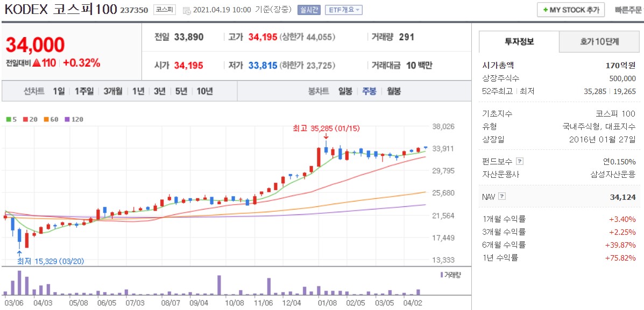Click the clock icon beside the date
This screenshot has height=310, width=644.
click(186, 11)
